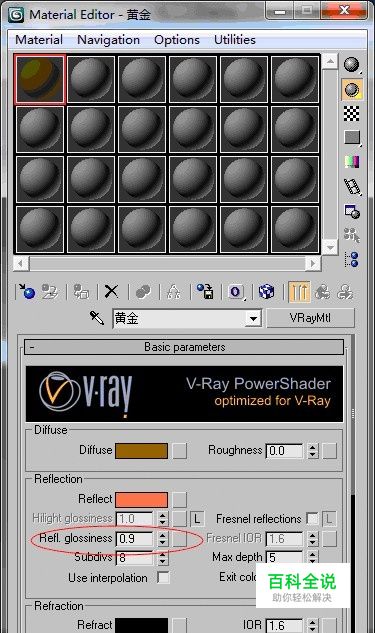Click the Subdivs value field

135,558
